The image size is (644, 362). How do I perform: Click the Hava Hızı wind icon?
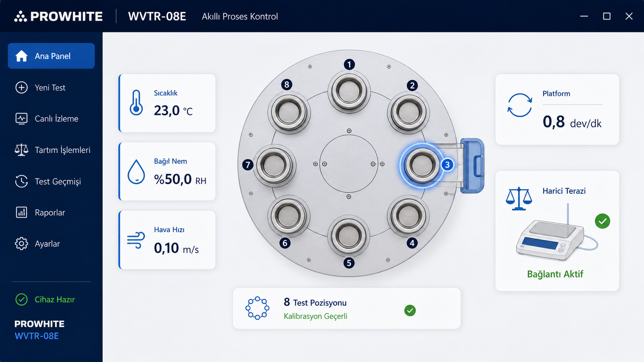136,240
